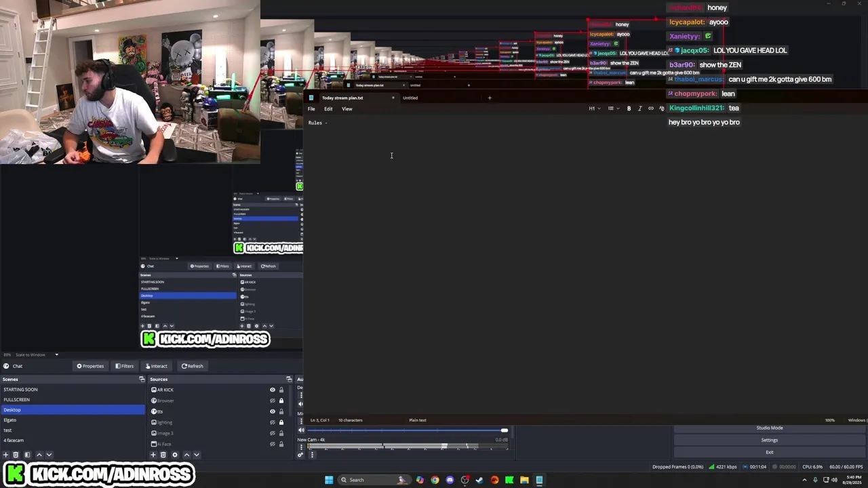The height and width of the screenshot is (488, 868).
Task: Remove selected source with trash icon
Action: 163,455
